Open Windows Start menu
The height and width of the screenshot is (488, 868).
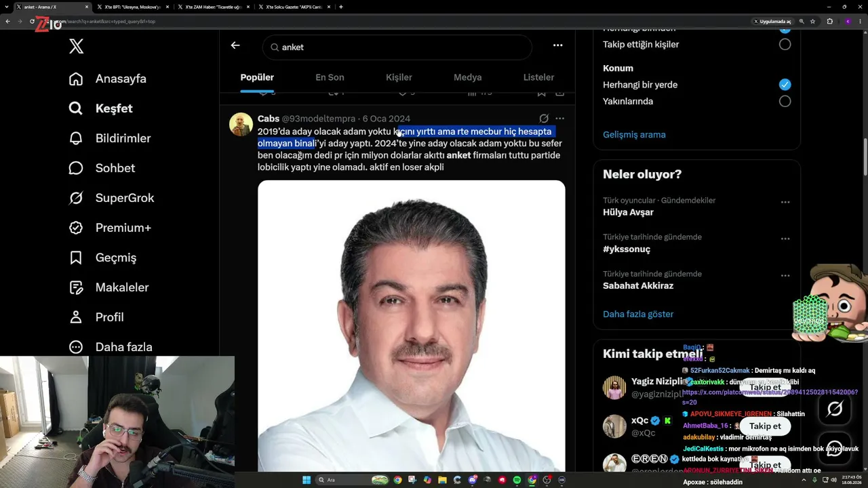coord(307,480)
